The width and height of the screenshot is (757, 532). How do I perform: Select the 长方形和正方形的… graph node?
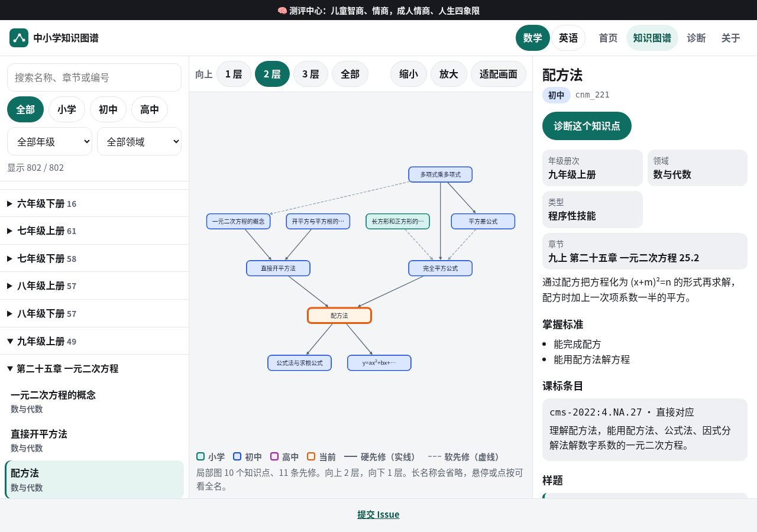tap(398, 222)
